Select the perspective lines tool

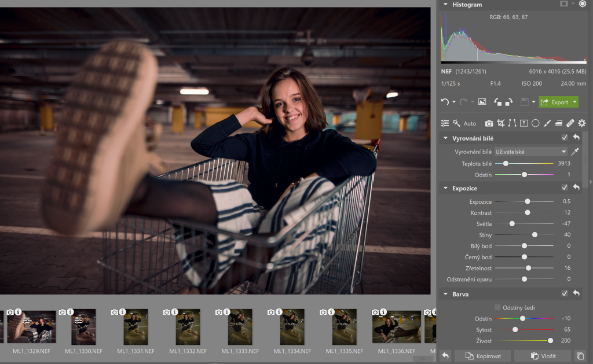(x=512, y=123)
